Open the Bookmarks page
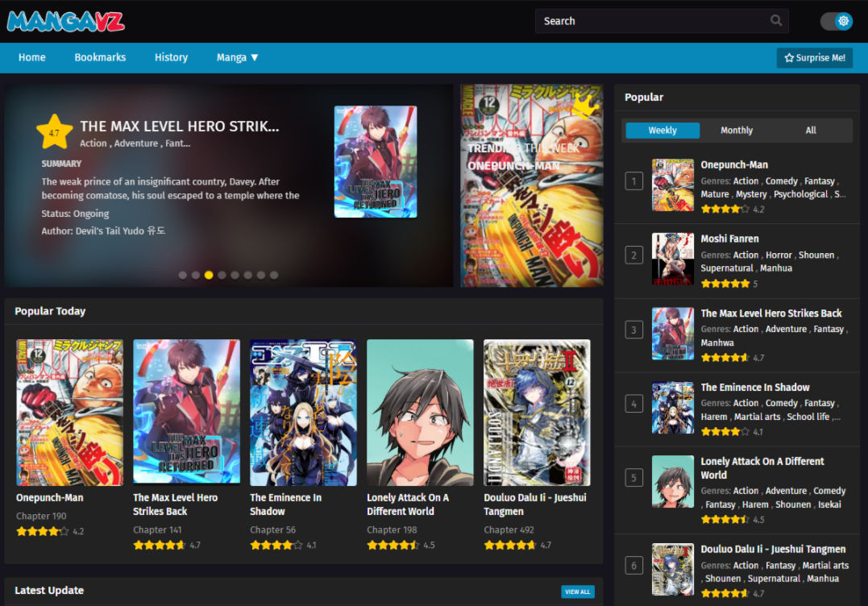Viewport: 868px width, 606px height. point(100,58)
